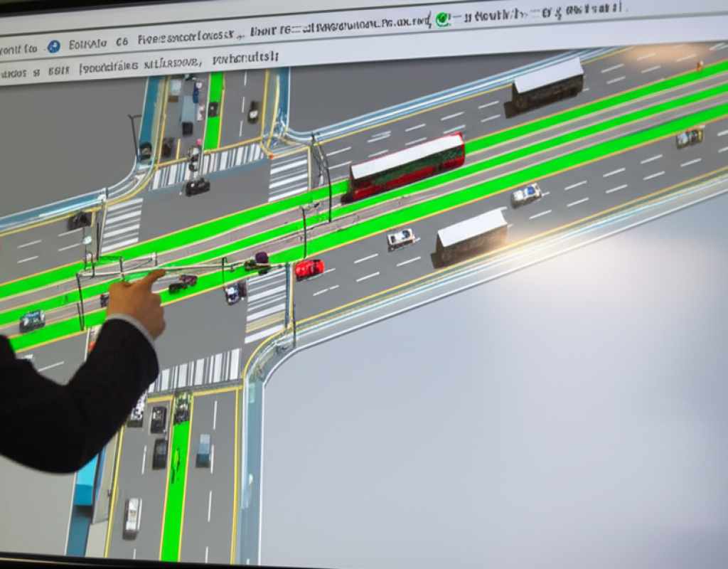Click the black car inside the intersection
This screenshot has width=728, height=569.
point(198,186)
